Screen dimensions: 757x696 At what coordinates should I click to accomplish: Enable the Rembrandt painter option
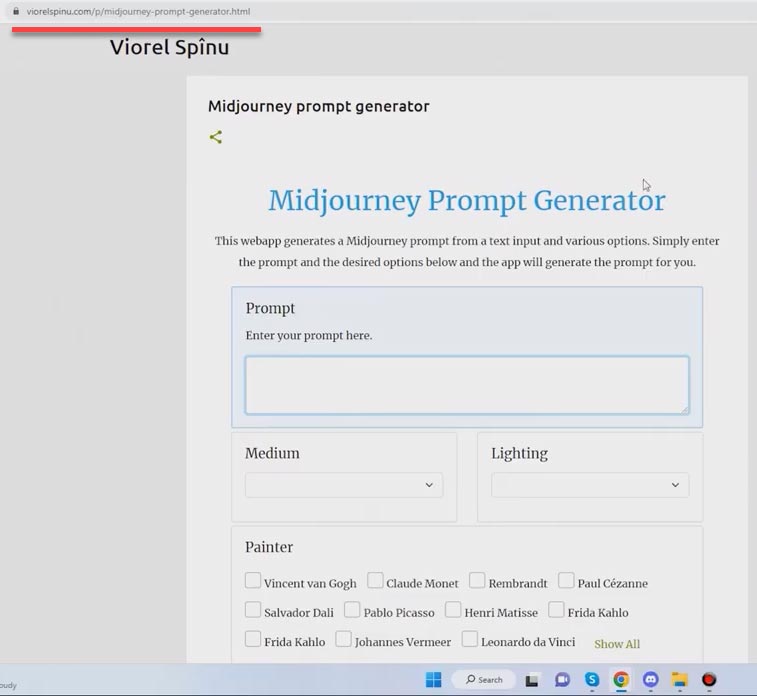(x=477, y=580)
